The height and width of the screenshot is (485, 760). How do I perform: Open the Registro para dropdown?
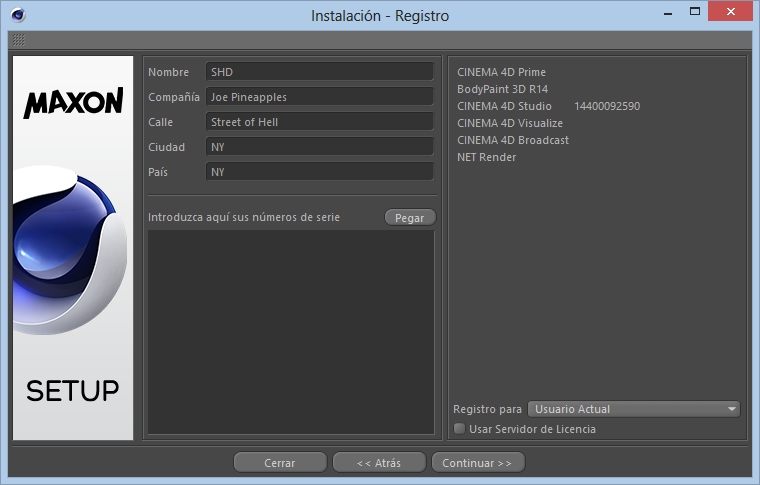tap(633, 409)
